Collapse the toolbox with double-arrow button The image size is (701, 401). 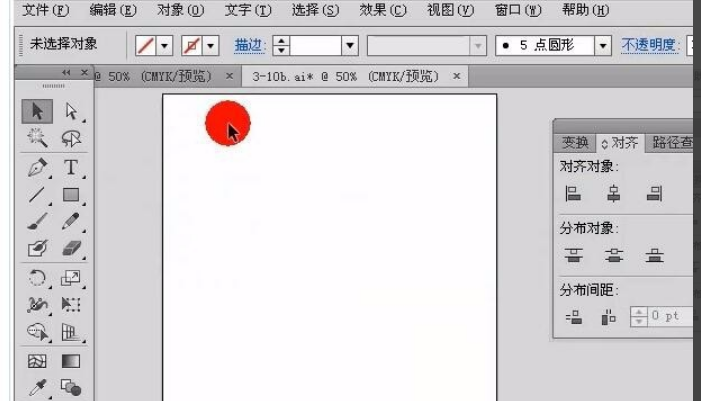67,72
